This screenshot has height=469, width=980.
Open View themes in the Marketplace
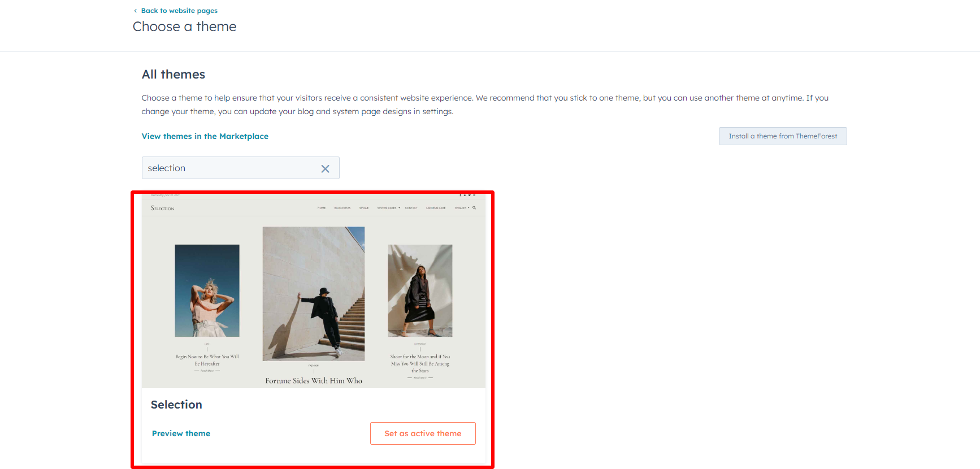pos(205,136)
